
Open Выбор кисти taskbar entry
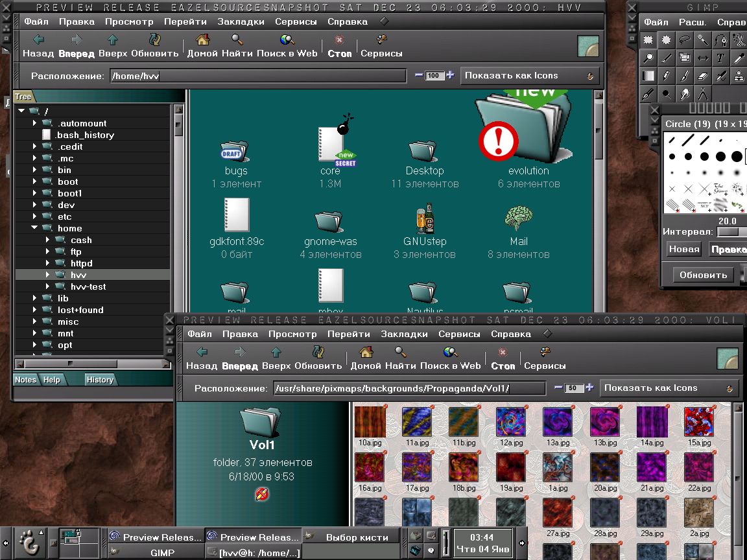tap(351, 537)
